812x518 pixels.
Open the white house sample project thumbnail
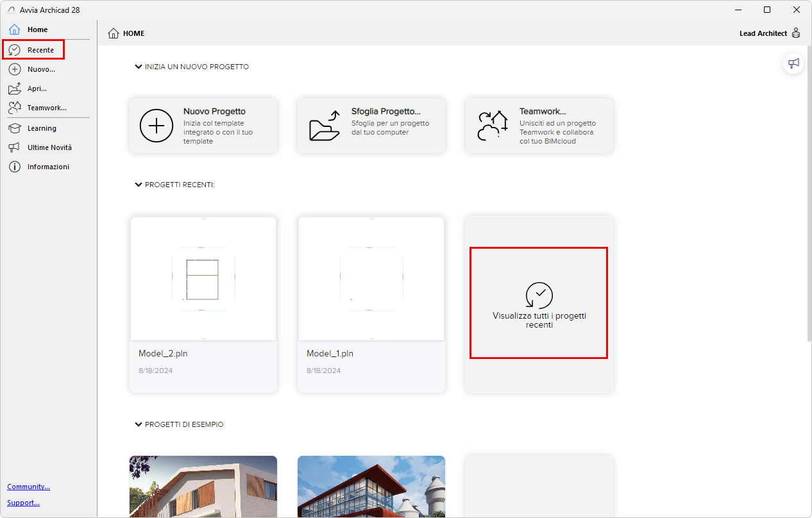pos(203,487)
